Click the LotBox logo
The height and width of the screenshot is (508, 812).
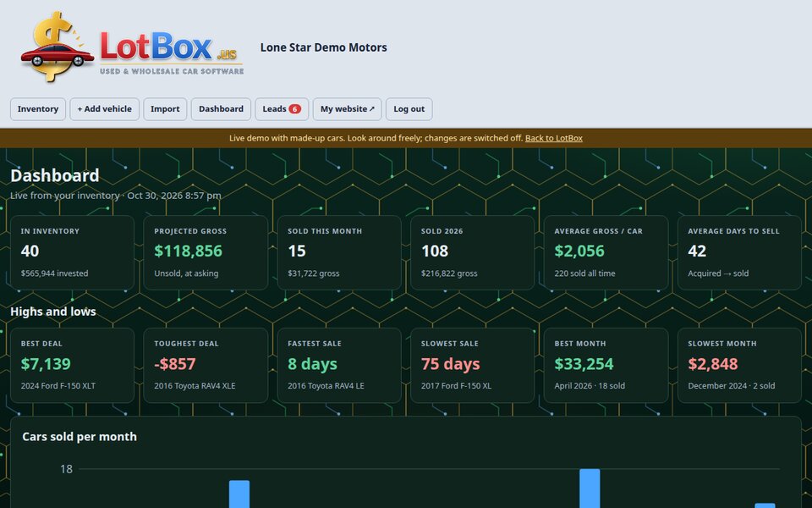coord(132,47)
